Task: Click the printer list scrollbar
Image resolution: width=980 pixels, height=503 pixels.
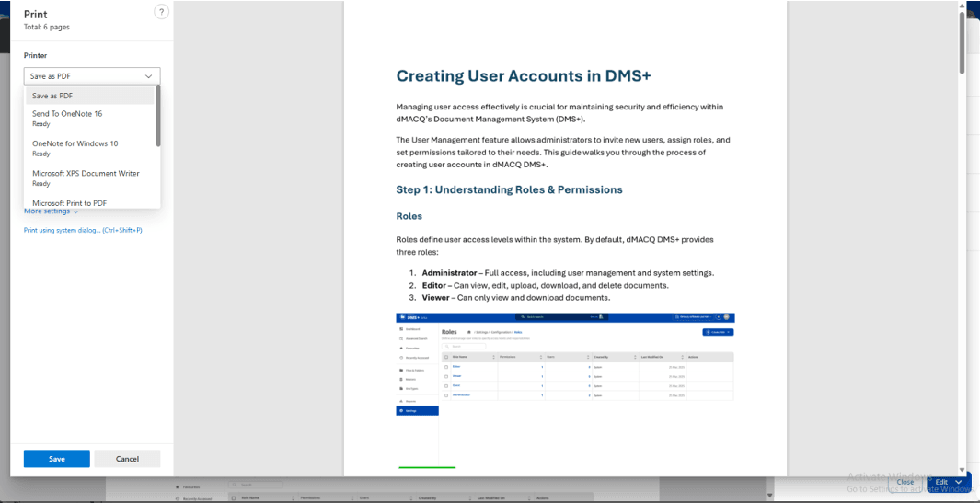Action: [x=158, y=116]
